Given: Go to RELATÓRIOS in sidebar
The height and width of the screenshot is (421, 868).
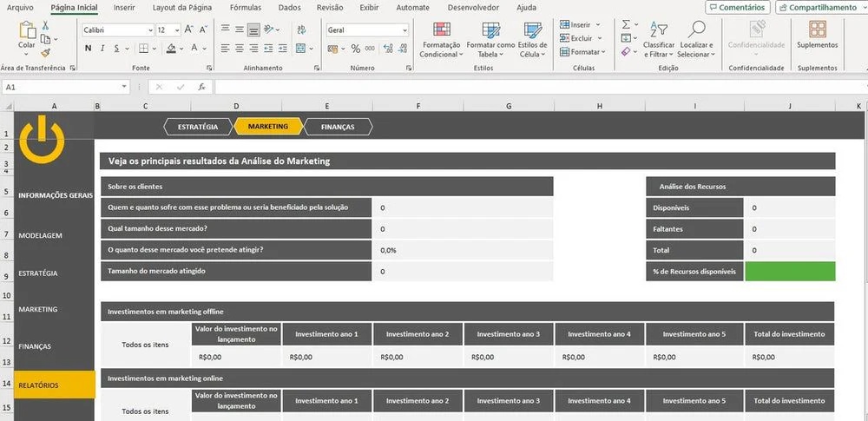Looking at the screenshot, I should point(54,385).
